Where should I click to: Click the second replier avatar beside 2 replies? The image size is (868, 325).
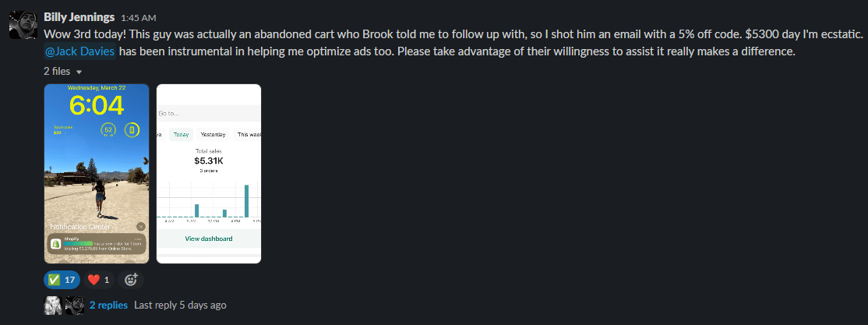[x=74, y=305]
